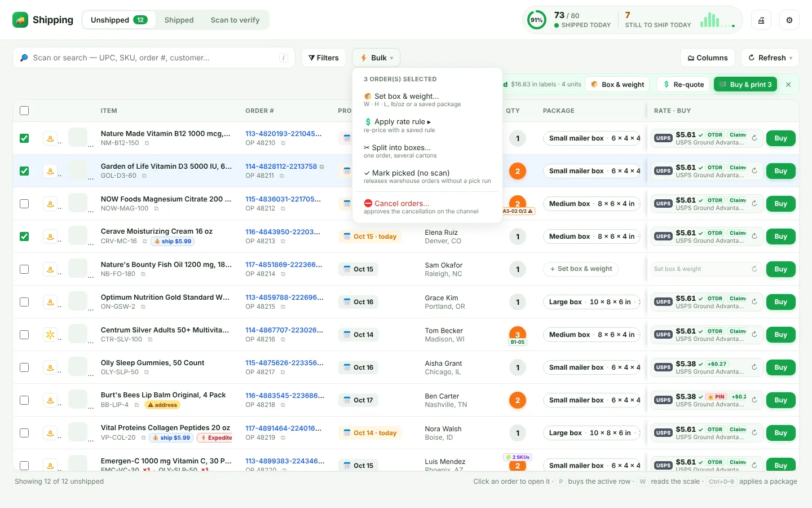The image size is (812, 508).
Task: Copy SKU NM-B12-150 using its copy icon
Action: pos(147,143)
